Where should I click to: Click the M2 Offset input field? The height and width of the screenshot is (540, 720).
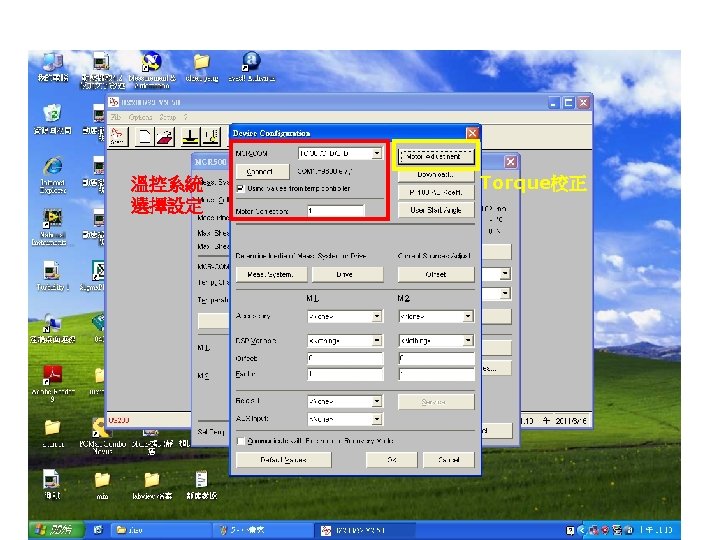[436, 358]
